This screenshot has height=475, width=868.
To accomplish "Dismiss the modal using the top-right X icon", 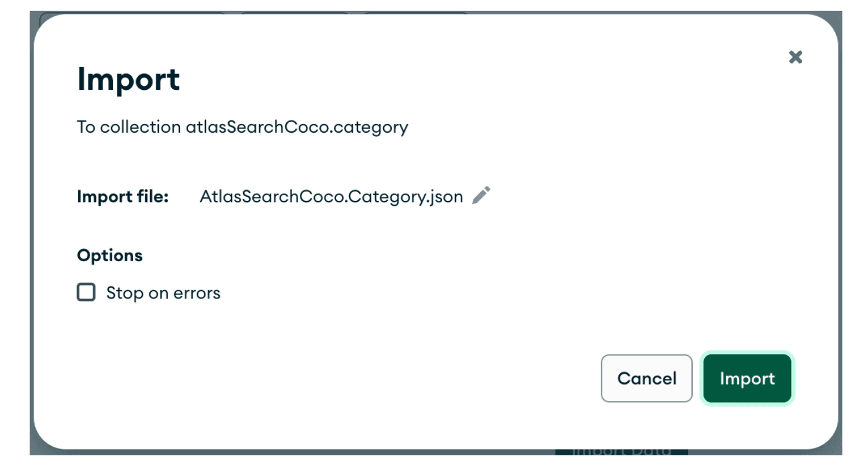I will pyautogui.click(x=796, y=57).
